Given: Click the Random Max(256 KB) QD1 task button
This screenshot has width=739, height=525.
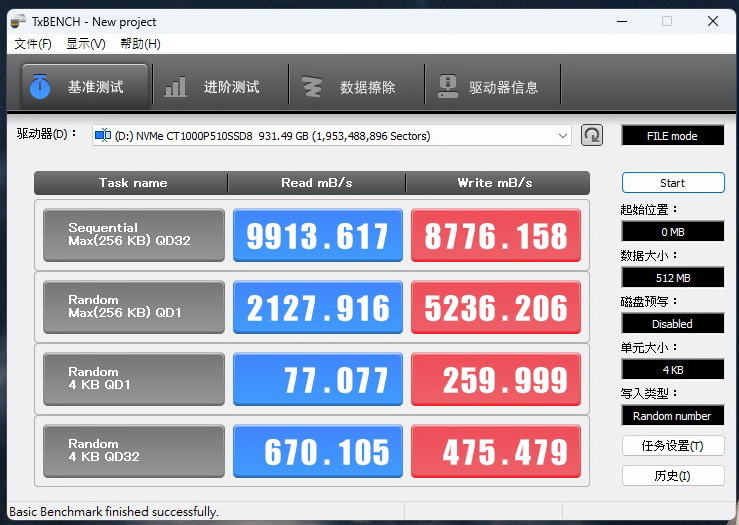Looking at the screenshot, I should click(134, 307).
